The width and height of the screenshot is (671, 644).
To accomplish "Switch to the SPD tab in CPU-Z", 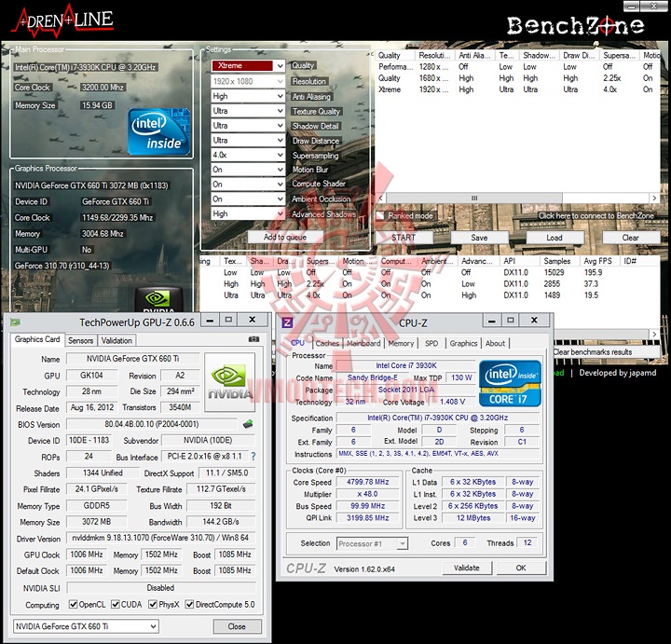I will point(431,343).
